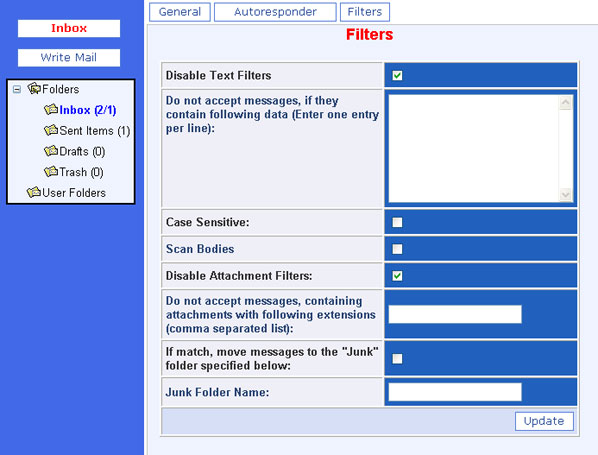Viewport: 598px width, 455px height.
Task: Click the red Filters heading
Action: 369,35
